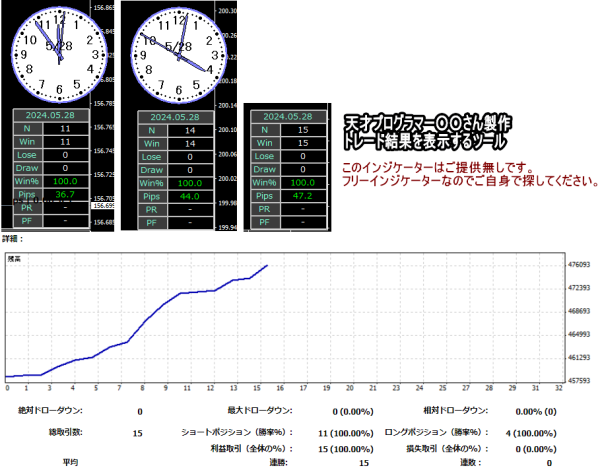Click the clock with minute hand pointing at 4

point(179,55)
